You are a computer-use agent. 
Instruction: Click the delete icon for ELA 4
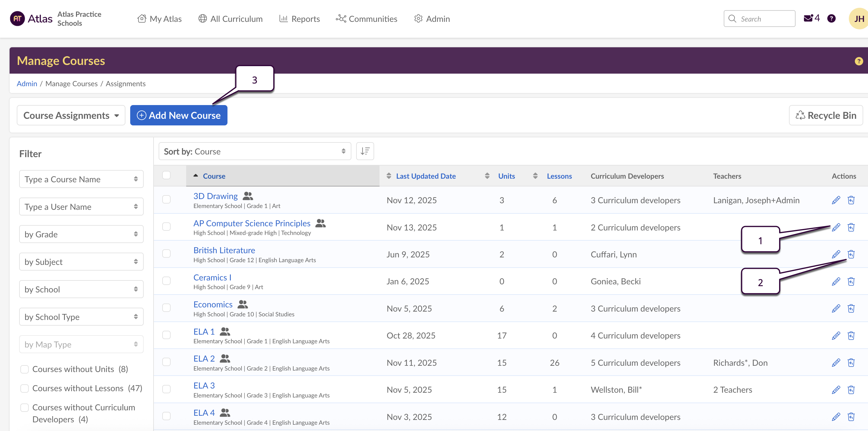[851, 417]
